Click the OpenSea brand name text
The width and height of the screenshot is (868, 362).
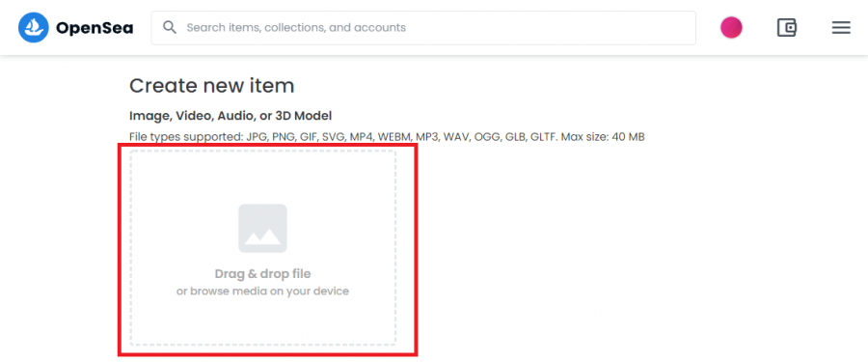click(x=95, y=28)
